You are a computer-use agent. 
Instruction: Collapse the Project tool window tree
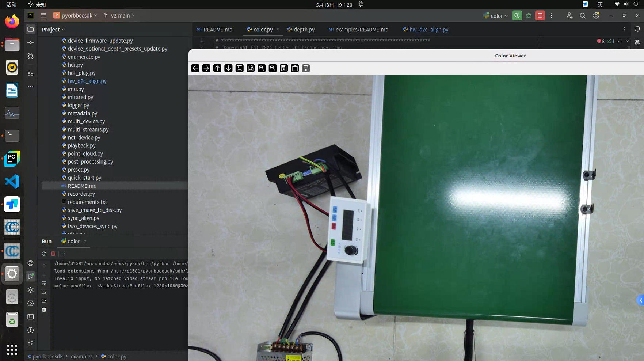[64, 30]
